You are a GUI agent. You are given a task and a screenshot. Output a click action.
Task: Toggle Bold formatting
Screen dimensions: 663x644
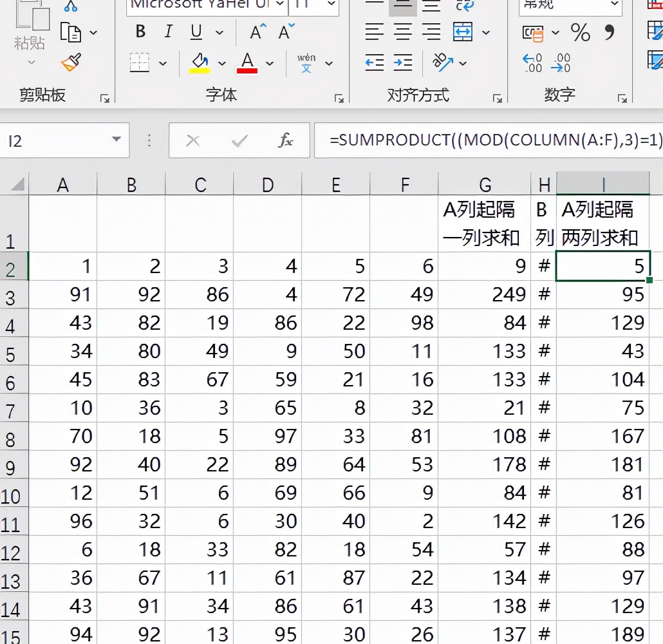[x=141, y=32]
